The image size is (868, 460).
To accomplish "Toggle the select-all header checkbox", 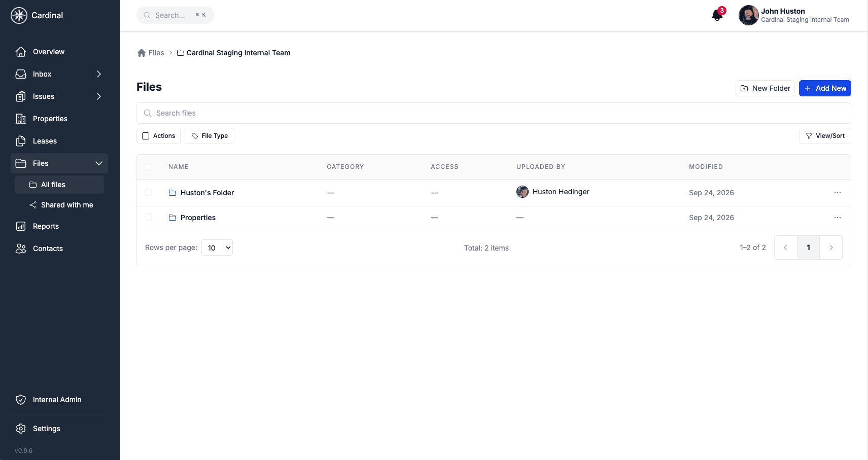I will (149, 167).
